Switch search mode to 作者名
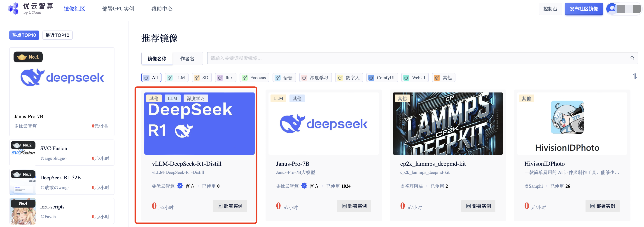The image size is (644, 227). [x=187, y=59]
